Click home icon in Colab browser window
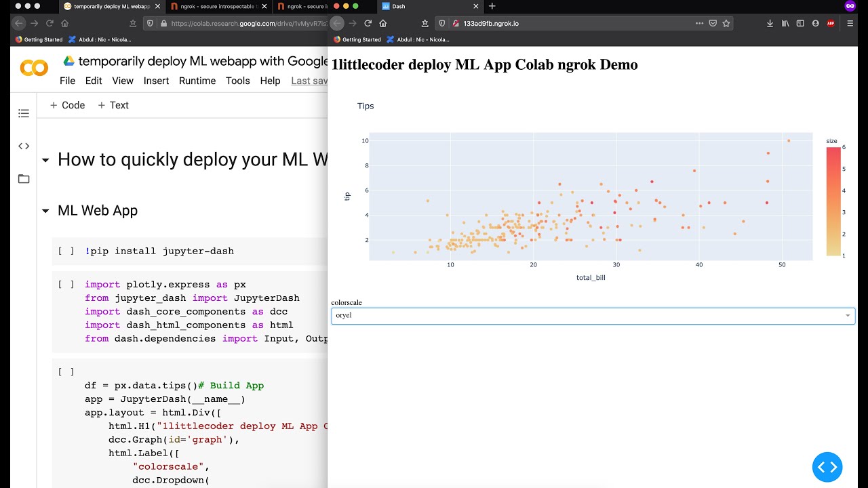This screenshot has width=868, height=488. (66, 23)
